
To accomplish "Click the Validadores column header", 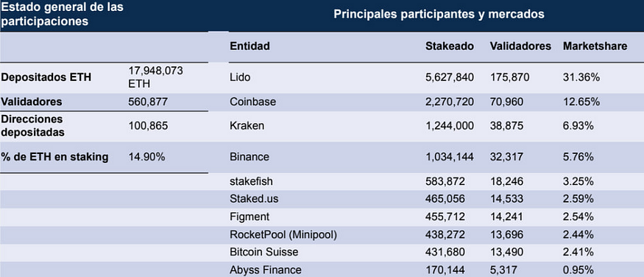I will click(x=520, y=46).
